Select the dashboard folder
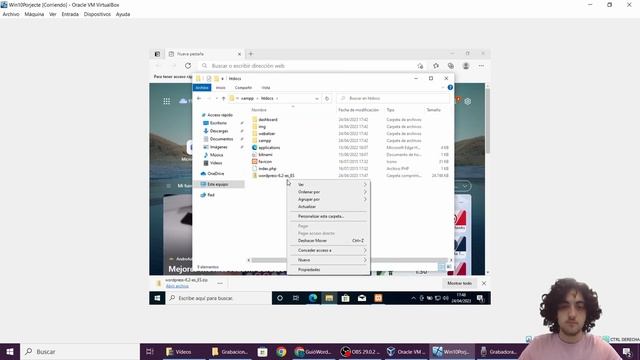Image resolution: width=640 pixels, height=360 pixels. click(x=268, y=120)
